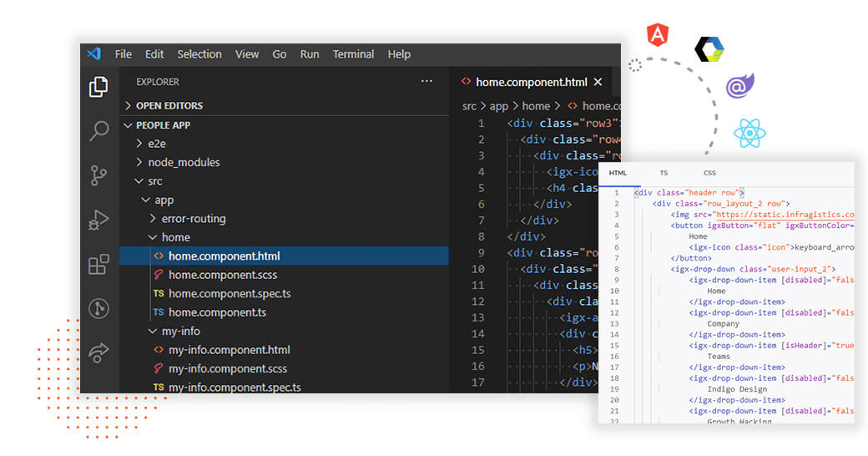Open the Help menu
Image resolution: width=868 pixels, height=456 pixels.
399,54
